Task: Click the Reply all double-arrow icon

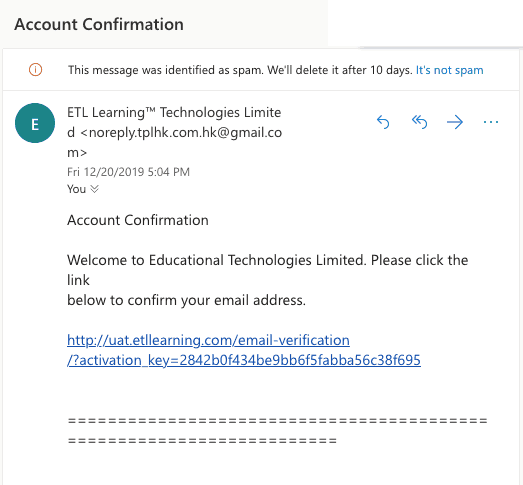Action: 419,122
